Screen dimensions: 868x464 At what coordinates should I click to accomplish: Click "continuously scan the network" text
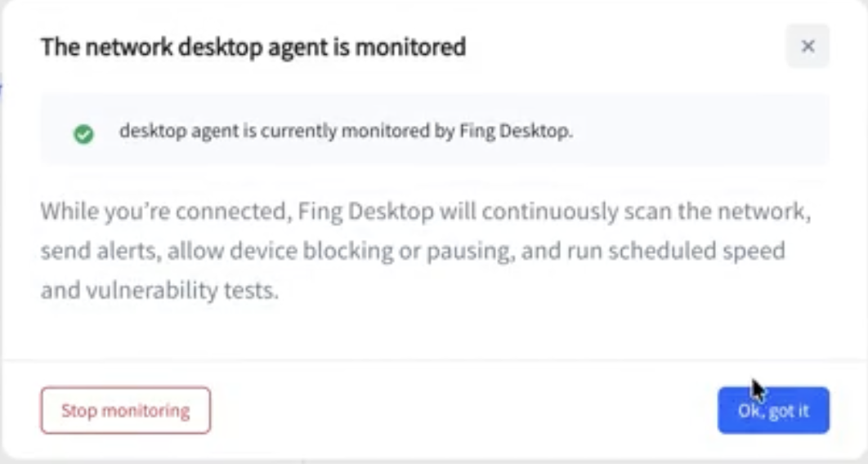click(x=646, y=212)
